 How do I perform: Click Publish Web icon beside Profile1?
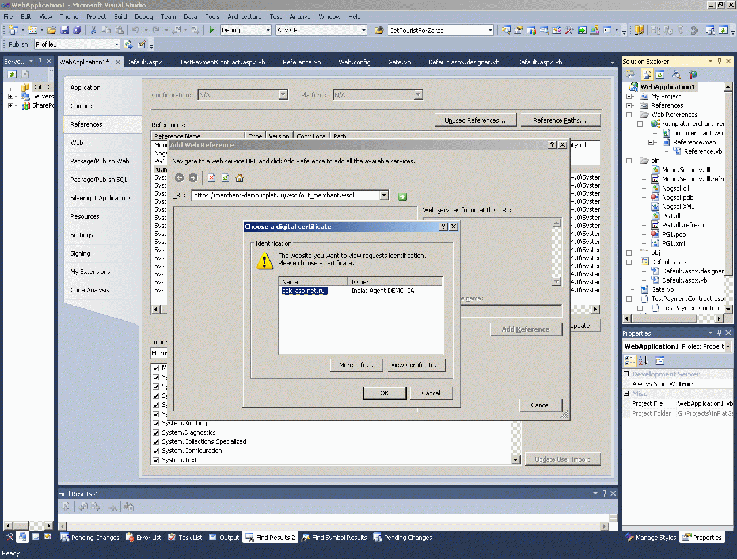pyautogui.click(x=128, y=44)
